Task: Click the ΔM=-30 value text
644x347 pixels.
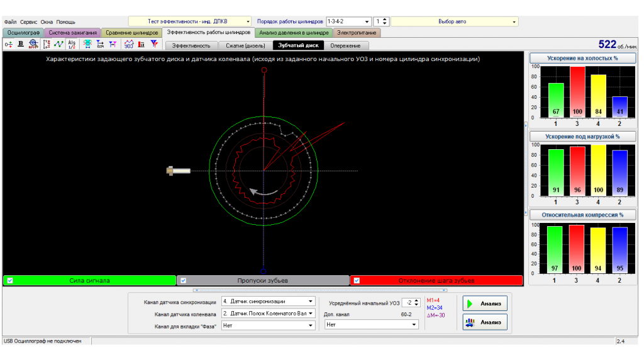Action: 435,316
